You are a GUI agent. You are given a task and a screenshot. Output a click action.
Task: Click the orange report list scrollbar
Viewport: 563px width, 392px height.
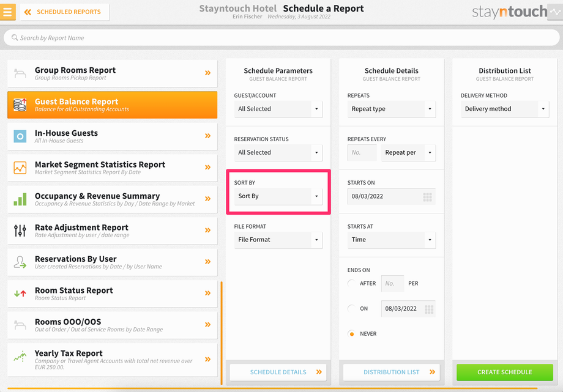tap(222, 333)
